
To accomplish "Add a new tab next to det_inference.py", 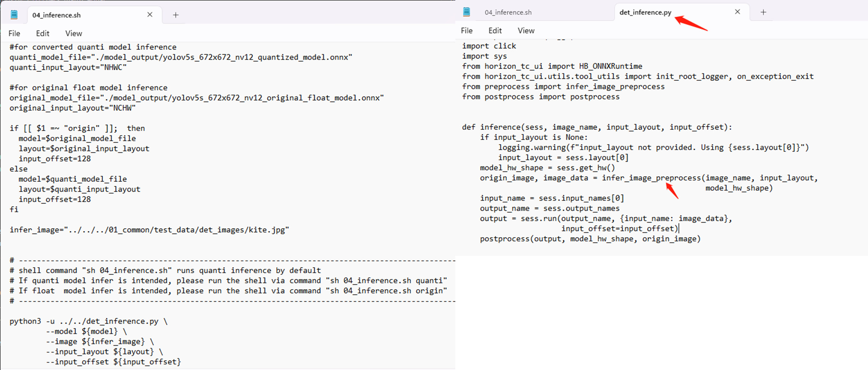I will click(763, 12).
